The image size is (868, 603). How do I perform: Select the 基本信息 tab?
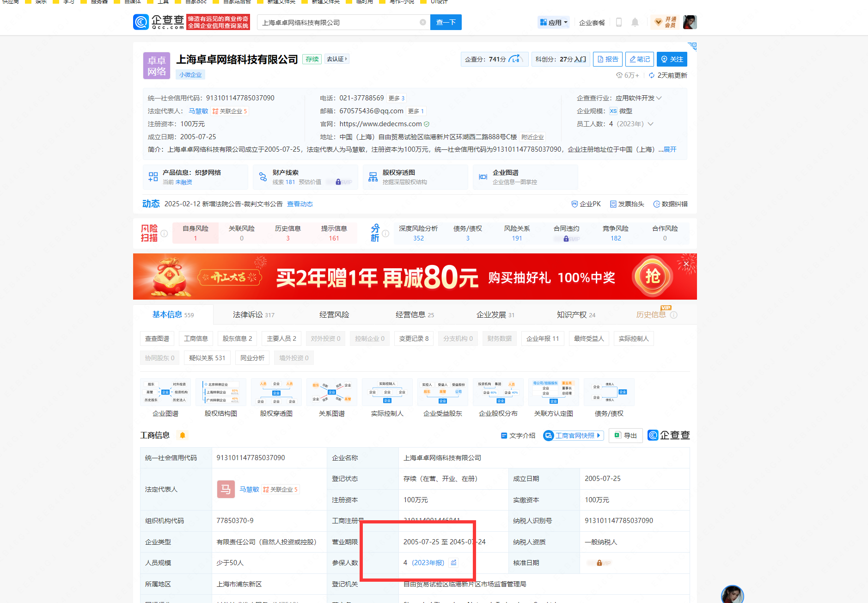tap(173, 314)
